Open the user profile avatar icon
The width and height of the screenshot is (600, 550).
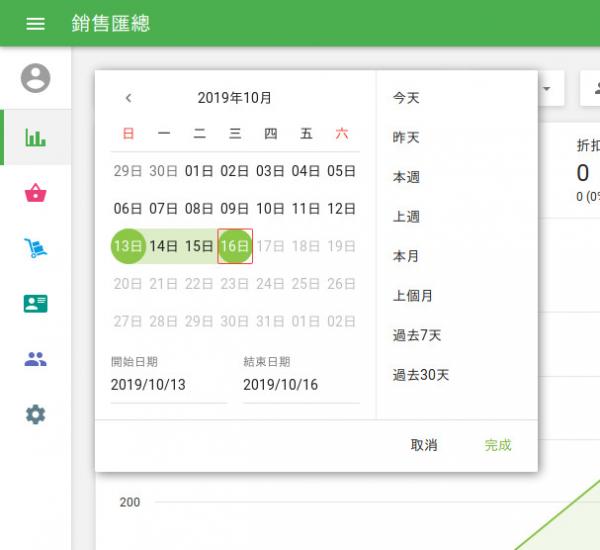(35, 78)
